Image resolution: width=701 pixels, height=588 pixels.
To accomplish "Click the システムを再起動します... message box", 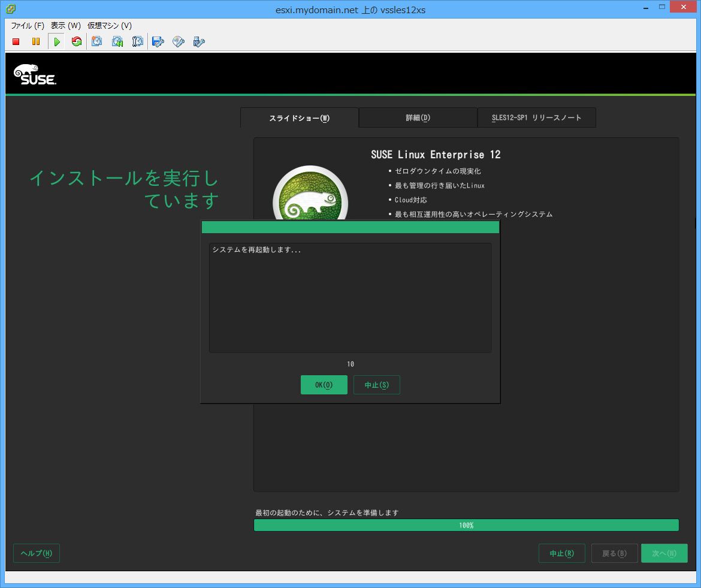I will click(350, 298).
